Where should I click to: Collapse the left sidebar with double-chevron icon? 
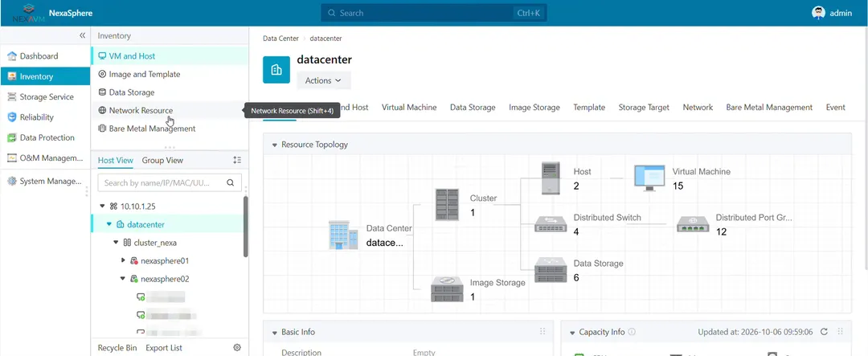click(83, 35)
